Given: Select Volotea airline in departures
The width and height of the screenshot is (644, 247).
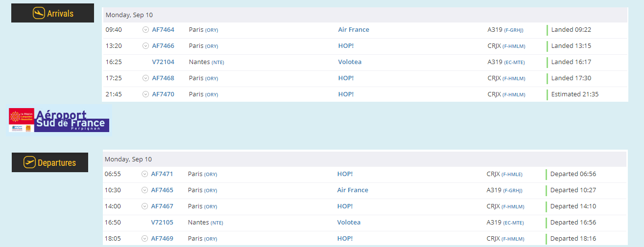Looking at the screenshot, I should point(349,223).
